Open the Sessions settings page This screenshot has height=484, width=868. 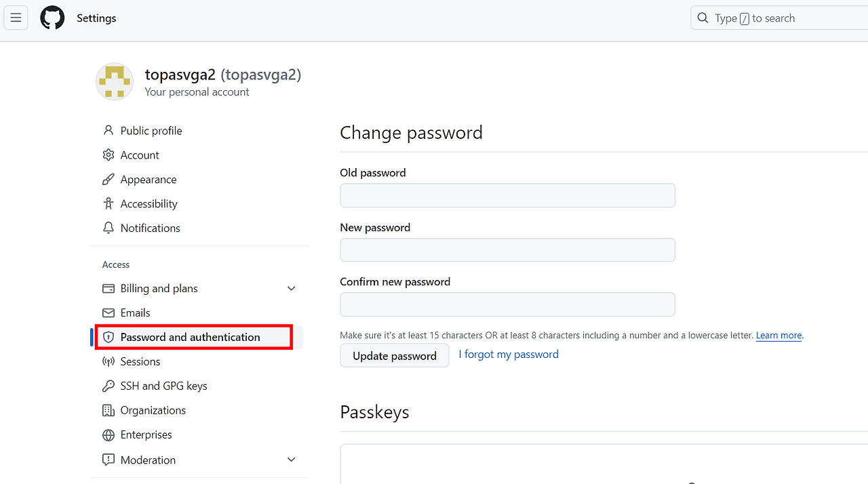[140, 361]
